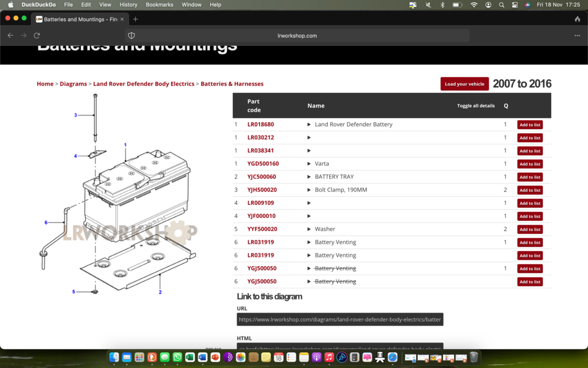Image resolution: width=588 pixels, height=368 pixels.
Task: Click the lrworkshop.com address bar
Action: click(297, 36)
